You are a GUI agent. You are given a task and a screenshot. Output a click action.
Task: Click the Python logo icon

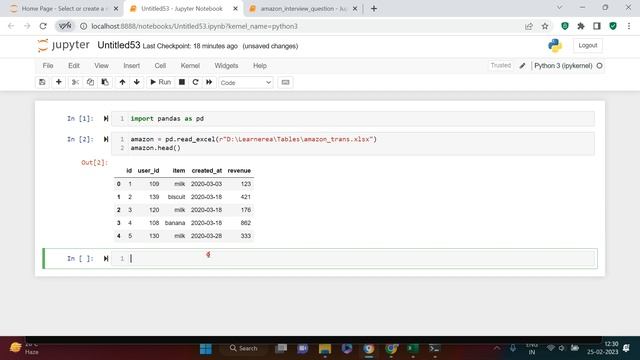coord(555,45)
